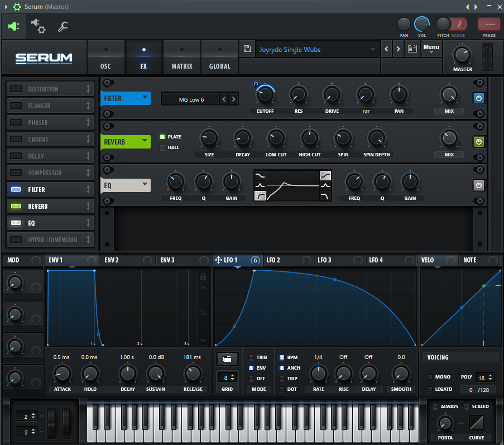Viewport: 504px width, 445px height.
Task: Enable the MONO voicing checkbox
Action: (x=430, y=377)
